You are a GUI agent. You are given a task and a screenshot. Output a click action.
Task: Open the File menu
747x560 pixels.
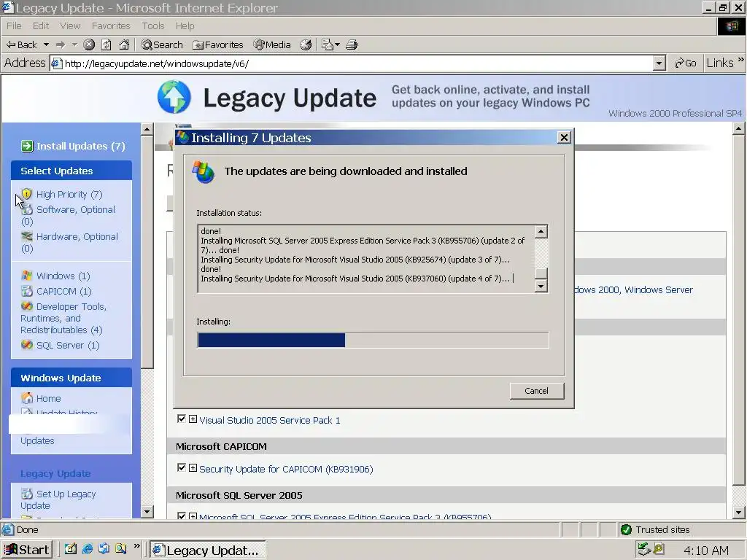pyautogui.click(x=14, y=26)
